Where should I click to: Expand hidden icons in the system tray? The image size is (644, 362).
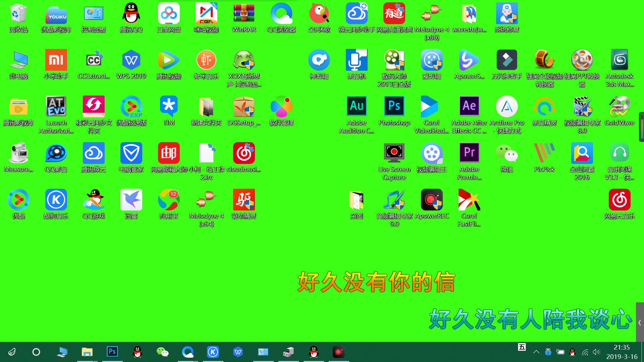(536, 352)
